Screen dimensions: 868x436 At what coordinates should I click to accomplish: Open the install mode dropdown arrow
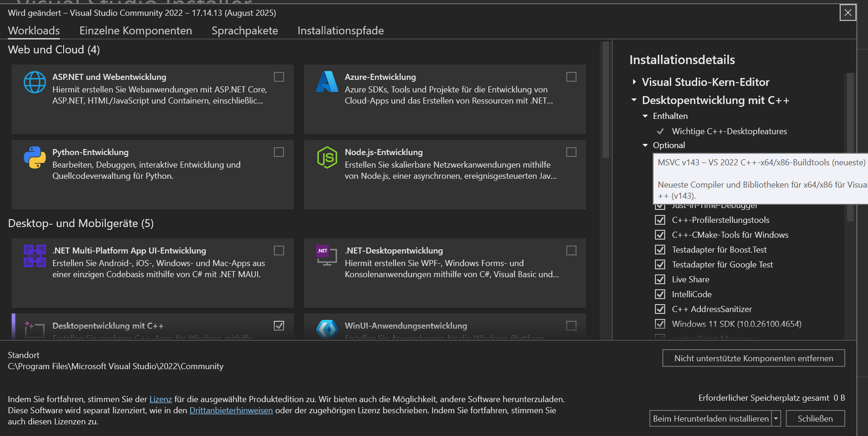tap(776, 419)
